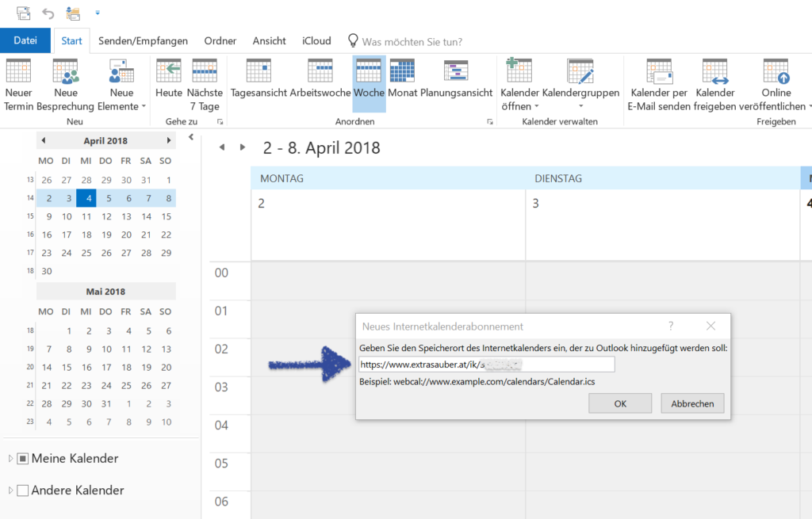Viewport: 812px width, 519px height.
Task: Click Kalender freigeben
Action: tap(714, 84)
